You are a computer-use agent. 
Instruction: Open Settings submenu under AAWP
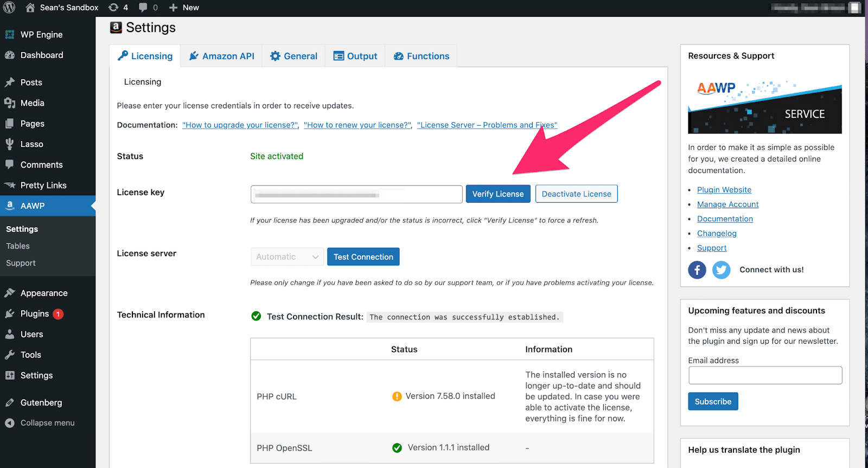[22, 229]
